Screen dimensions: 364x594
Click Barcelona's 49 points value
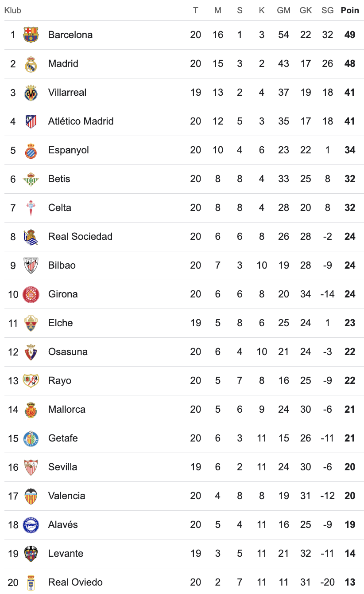(x=350, y=35)
